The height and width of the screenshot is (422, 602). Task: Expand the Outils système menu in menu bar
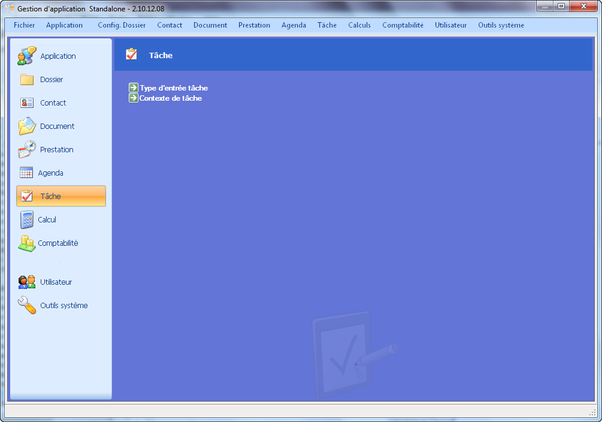click(x=501, y=24)
